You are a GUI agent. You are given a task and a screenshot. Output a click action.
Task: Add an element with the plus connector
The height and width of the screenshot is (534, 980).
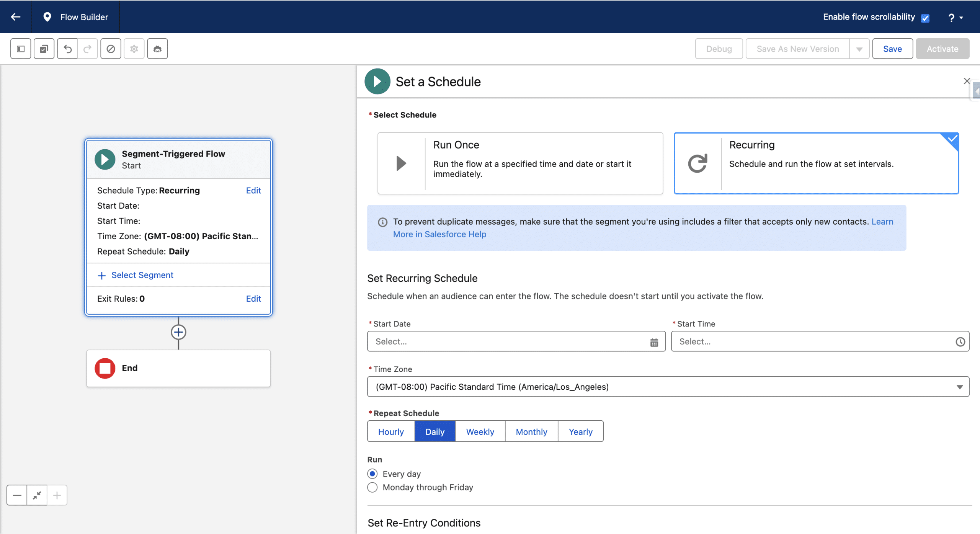pos(178,332)
